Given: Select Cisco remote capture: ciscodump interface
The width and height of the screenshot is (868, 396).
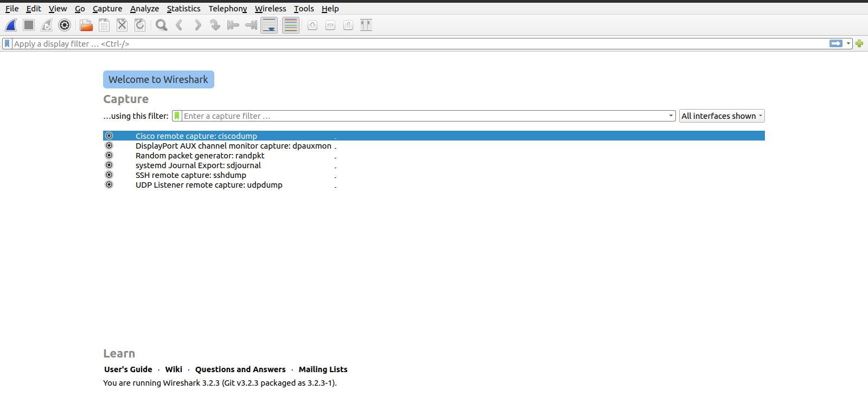Looking at the screenshot, I should tap(434, 136).
